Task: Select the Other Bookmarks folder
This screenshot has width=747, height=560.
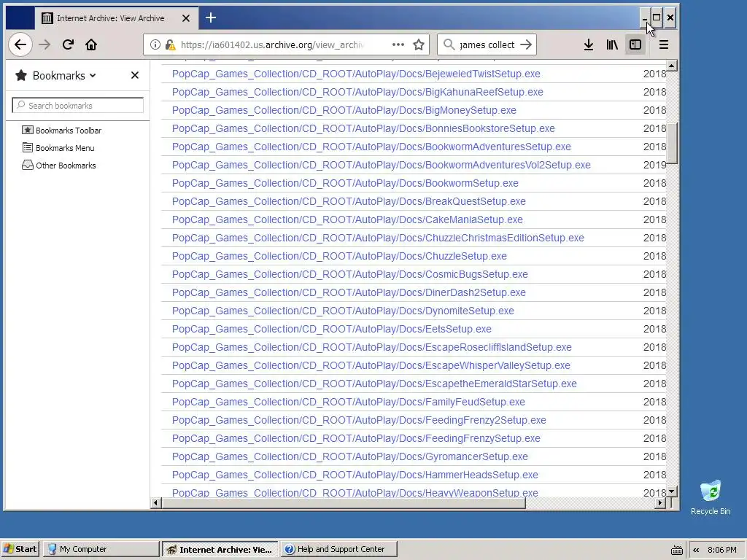Action: [x=59, y=166]
